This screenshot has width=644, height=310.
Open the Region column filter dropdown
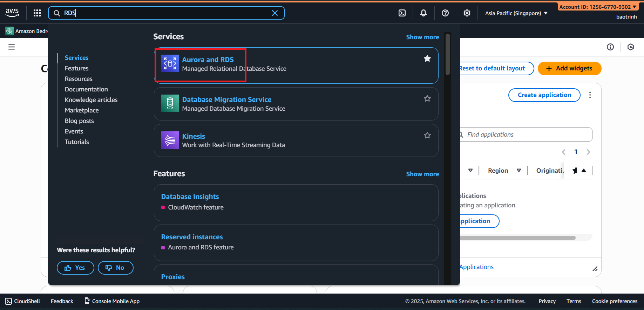click(x=518, y=171)
